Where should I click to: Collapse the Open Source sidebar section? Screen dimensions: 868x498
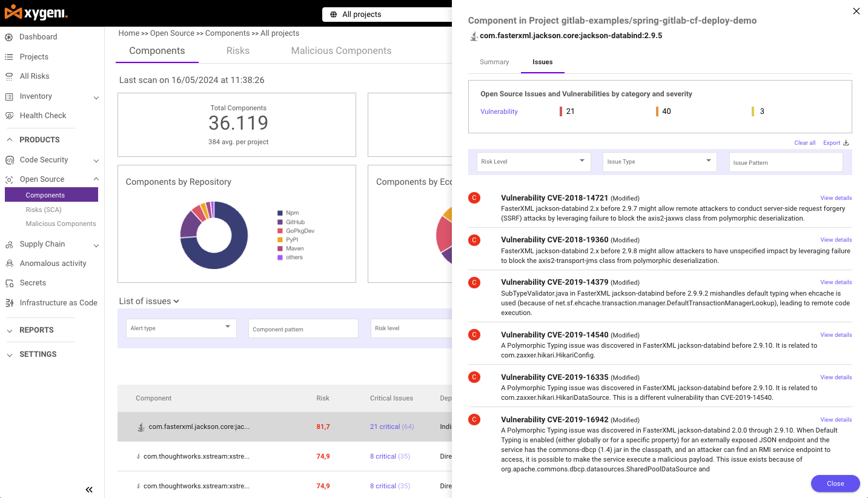(x=95, y=179)
